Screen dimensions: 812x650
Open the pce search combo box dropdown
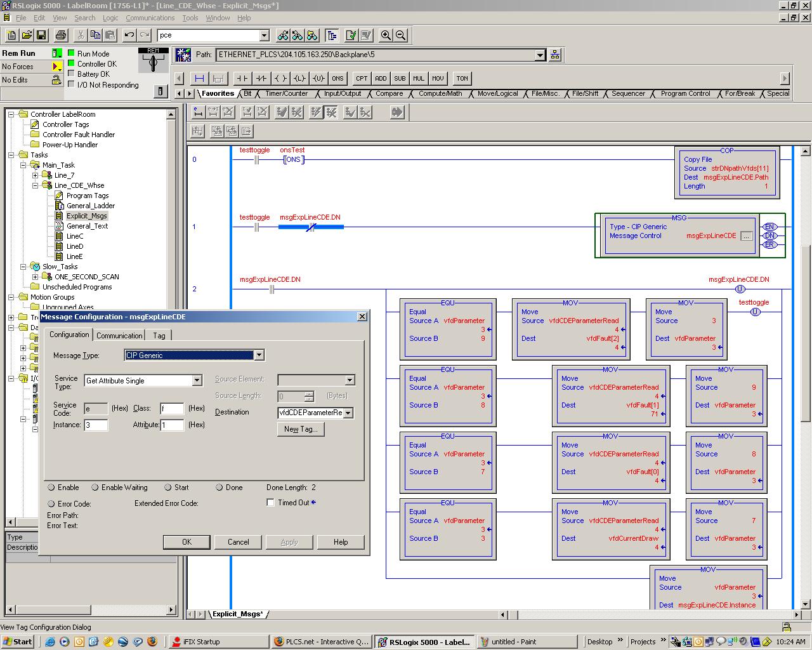coord(264,35)
